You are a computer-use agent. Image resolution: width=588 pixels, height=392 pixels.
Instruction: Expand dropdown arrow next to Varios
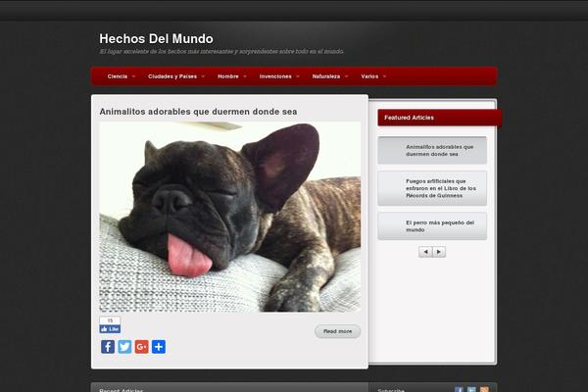[384, 76]
